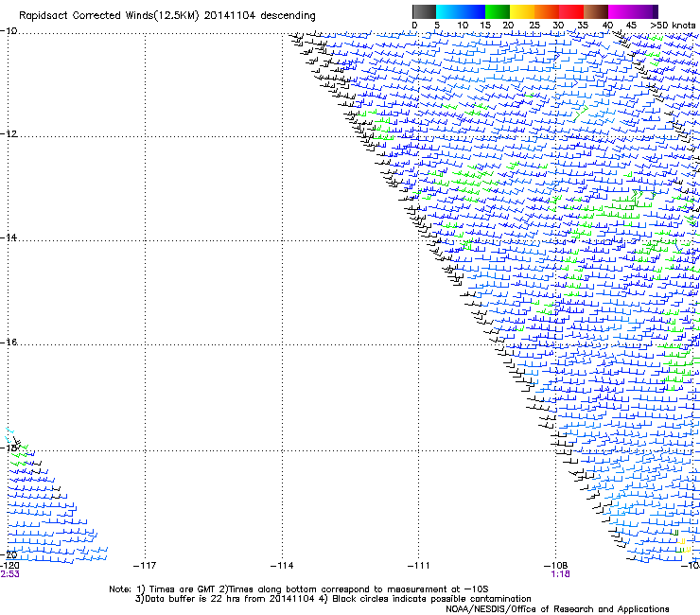Viewport: 700px width, 615px height.
Task: Click the red 30-35 knots legend color
Action: (571, 11)
